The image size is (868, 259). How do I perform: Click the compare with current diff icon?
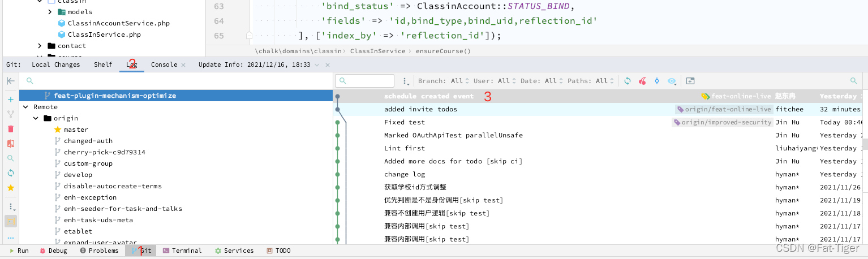[x=10, y=144]
